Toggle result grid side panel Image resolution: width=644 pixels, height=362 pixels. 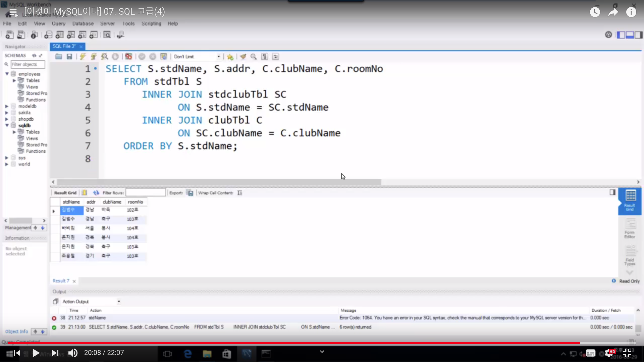coord(612,192)
